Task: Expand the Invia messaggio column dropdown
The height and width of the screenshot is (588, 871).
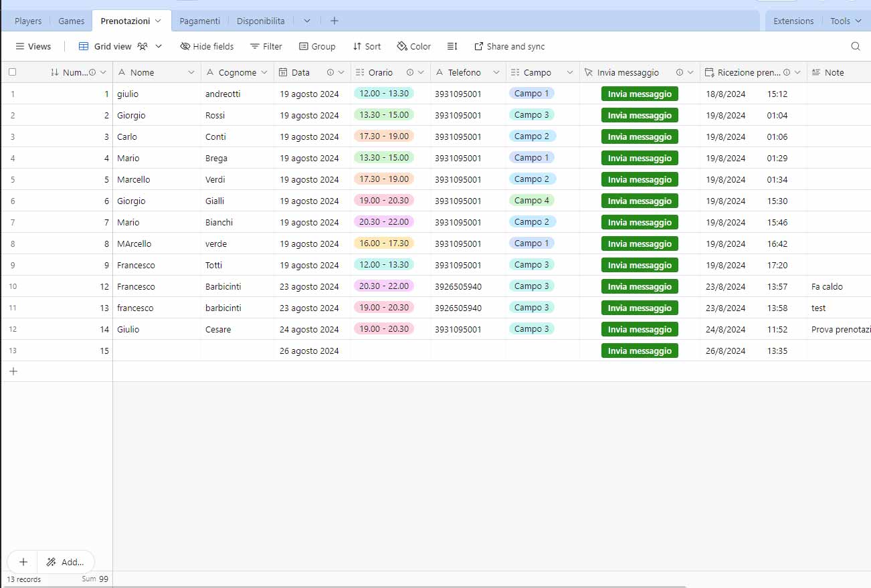Action: click(690, 72)
